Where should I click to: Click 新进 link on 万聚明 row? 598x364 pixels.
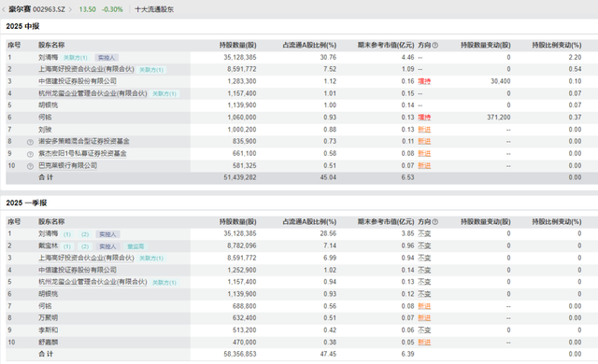(x=424, y=318)
